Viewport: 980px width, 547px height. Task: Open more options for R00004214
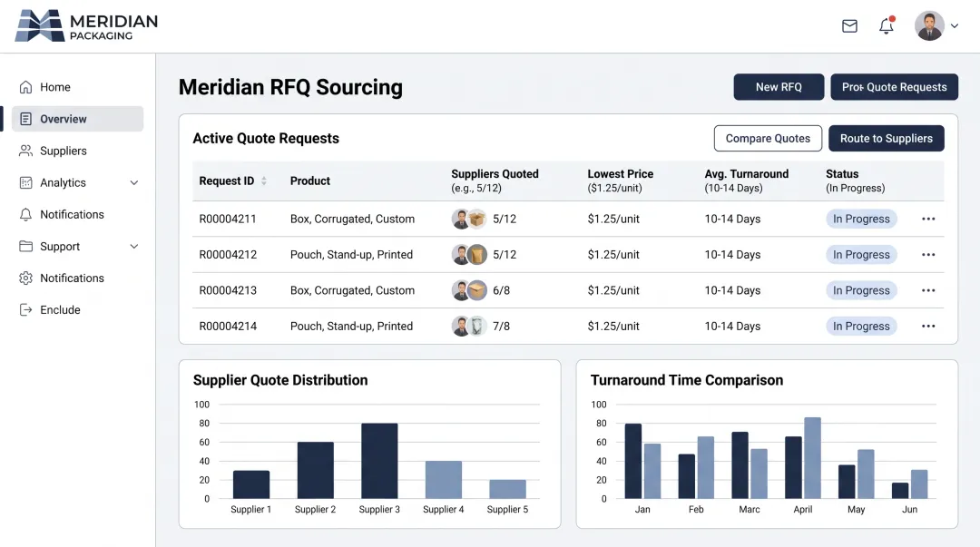point(928,326)
